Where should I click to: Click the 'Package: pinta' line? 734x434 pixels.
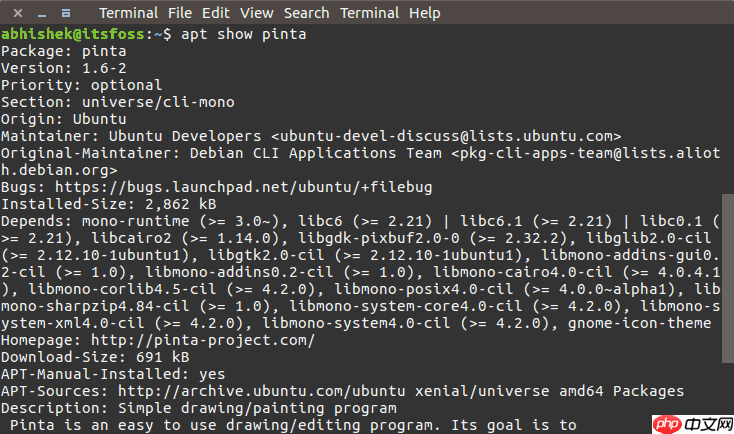(x=64, y=51)
